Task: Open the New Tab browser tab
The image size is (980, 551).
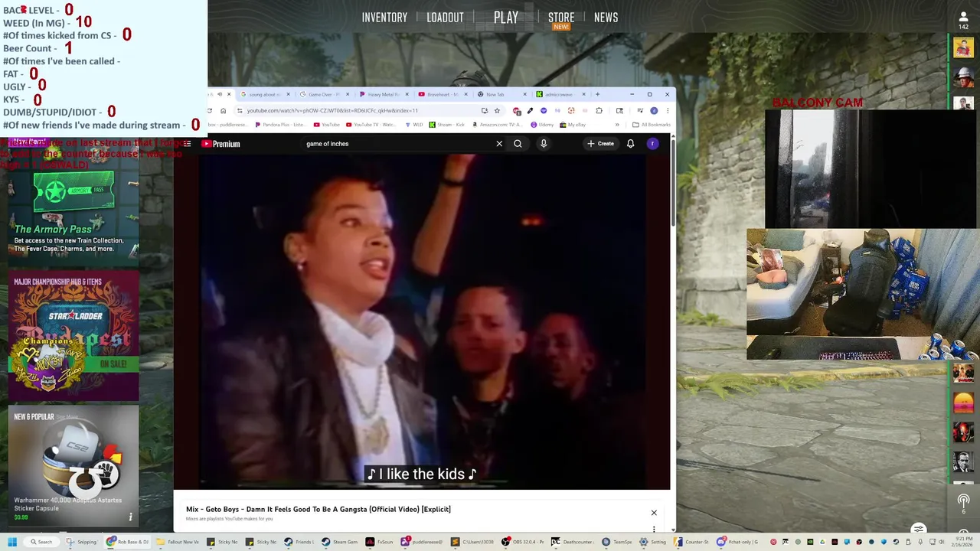Action: coord(501,94)
